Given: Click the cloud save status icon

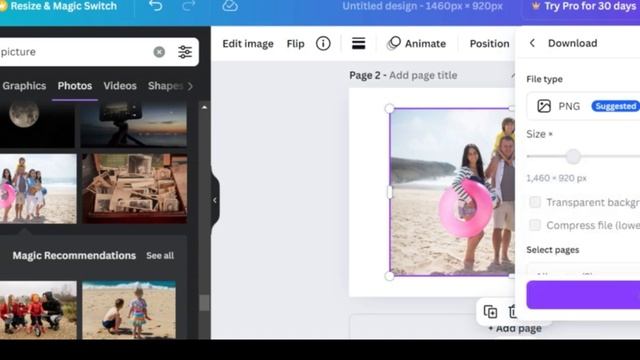Looking at the screenshot, I should coord(230,6).
